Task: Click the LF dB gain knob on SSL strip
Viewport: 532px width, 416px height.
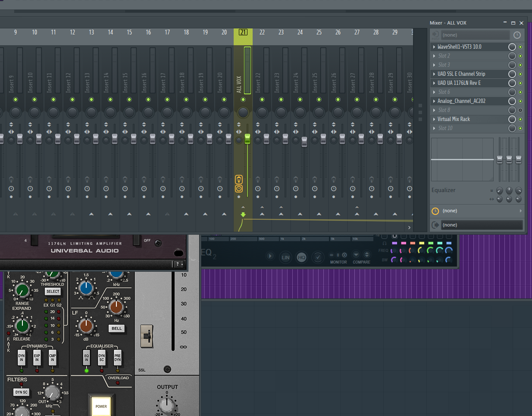Action: [x=86, y=326]
